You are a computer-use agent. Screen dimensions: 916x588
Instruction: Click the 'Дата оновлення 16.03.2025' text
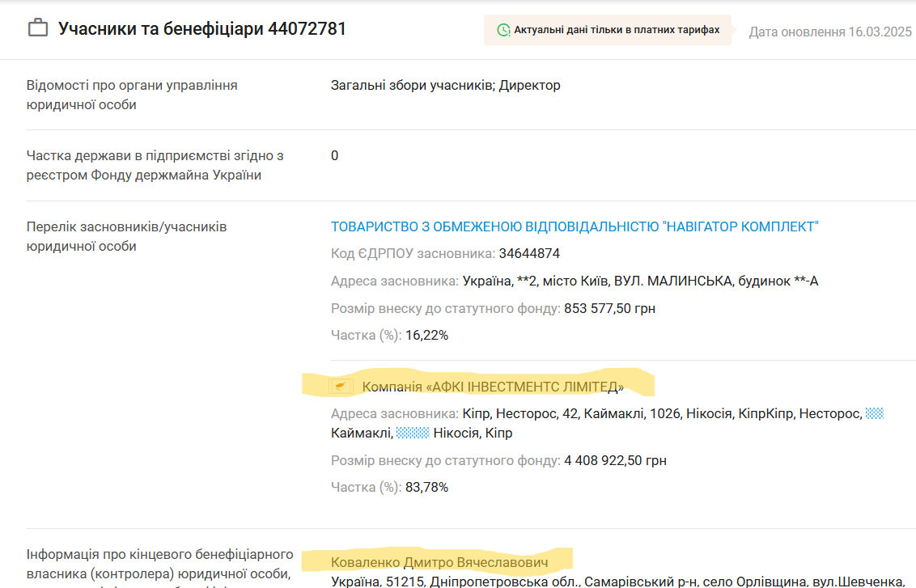830,32
